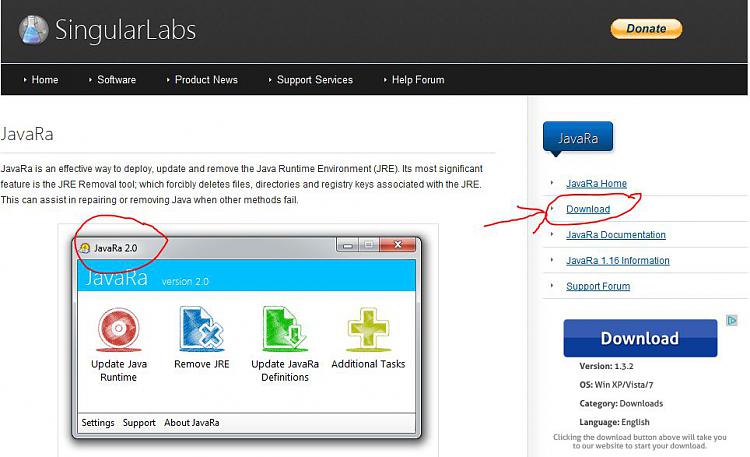
Task: Click the Update Java Runtime disc icon
Action: pyautogui.click(x=119, y=329)
